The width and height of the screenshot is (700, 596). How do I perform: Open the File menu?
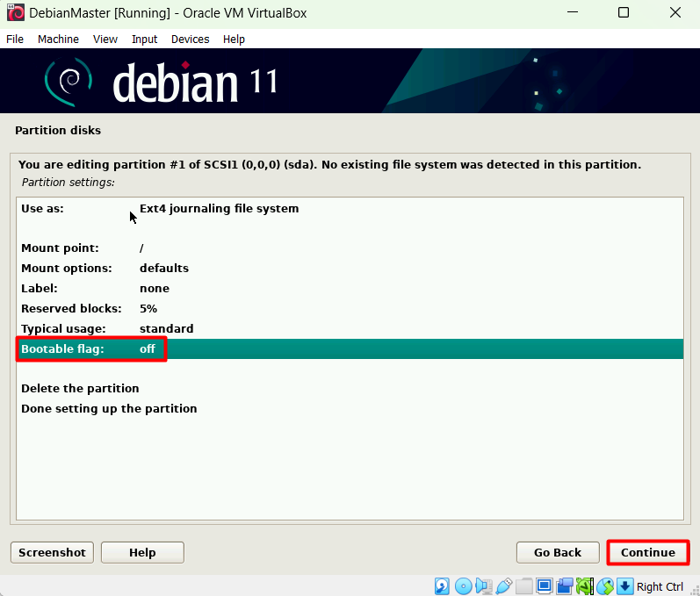pyautogui.click(x=15, y=39)
